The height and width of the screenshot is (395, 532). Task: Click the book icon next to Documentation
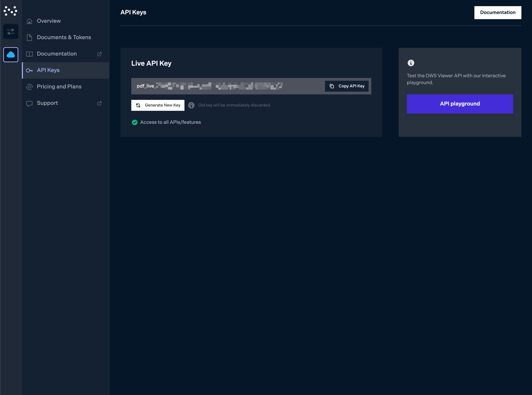[x=29, y=54]
